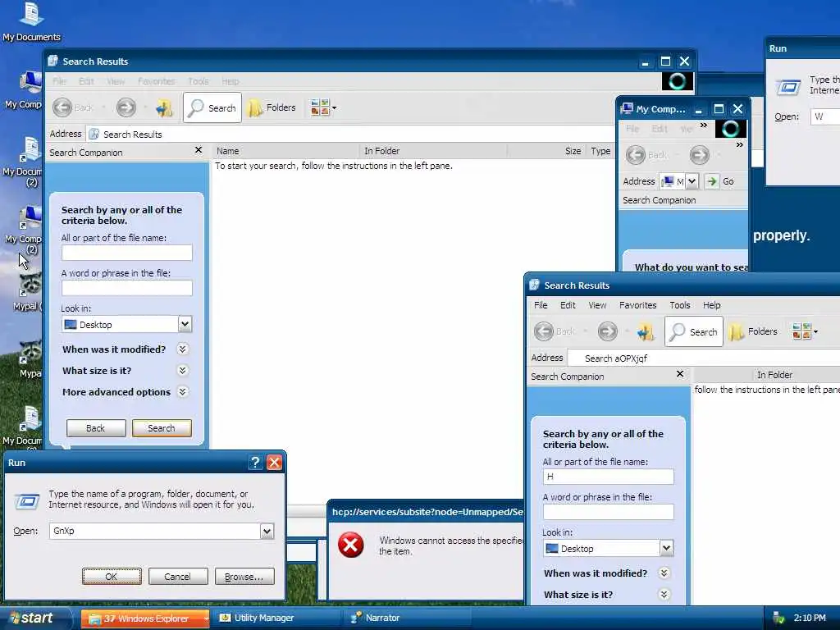Screen dimensions: 840x630
Task: Click the Back button in the large Search Companion
Action: tap(96, 428)
